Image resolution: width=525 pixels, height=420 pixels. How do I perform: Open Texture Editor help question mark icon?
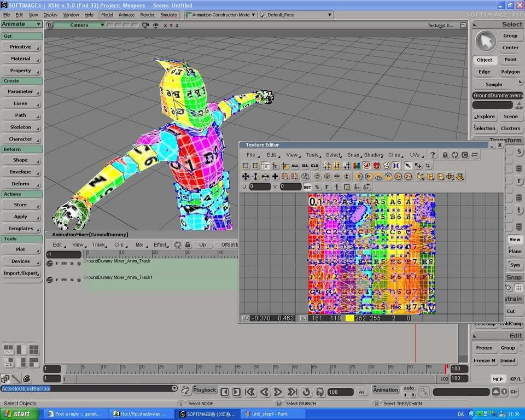pyautogui.click(x=433, y=155)
